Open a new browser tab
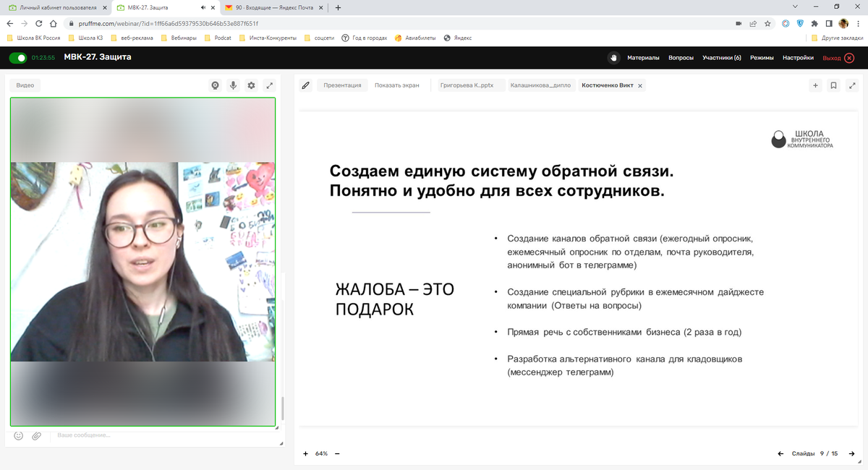The height and width of the screenshot is (470, 868). coord(338,7)
